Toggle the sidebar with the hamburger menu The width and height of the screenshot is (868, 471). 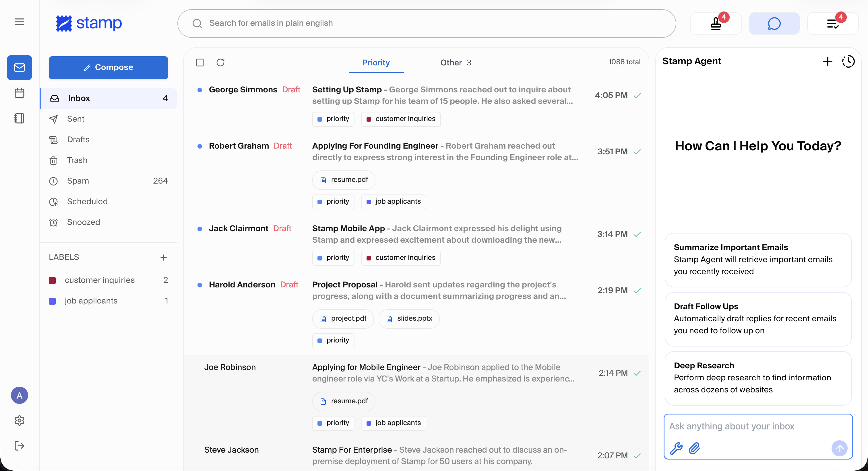pyautogui.click(x=19, y=22)
